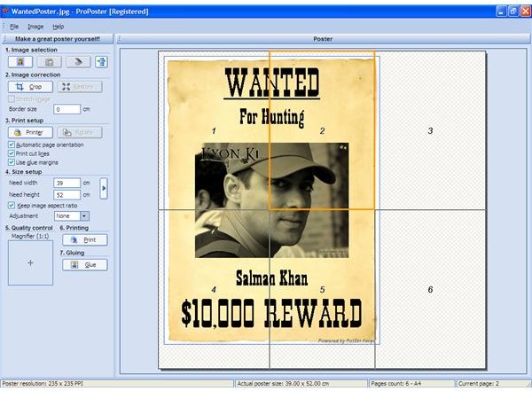This screenshot has height=399, width=532.
Task: Click 'Actual poster size: 39.00 x 52.00 cm' status
Action: click(283, 384)
